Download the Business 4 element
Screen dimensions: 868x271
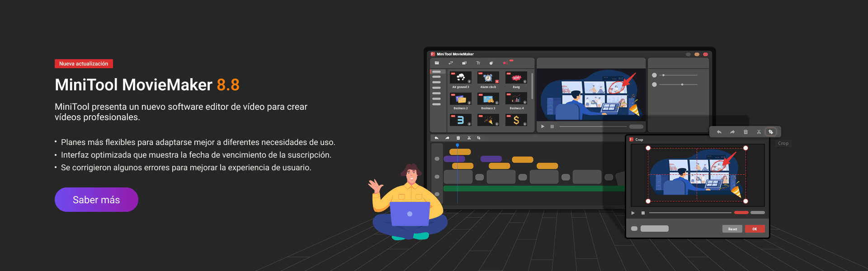(525, 103)
